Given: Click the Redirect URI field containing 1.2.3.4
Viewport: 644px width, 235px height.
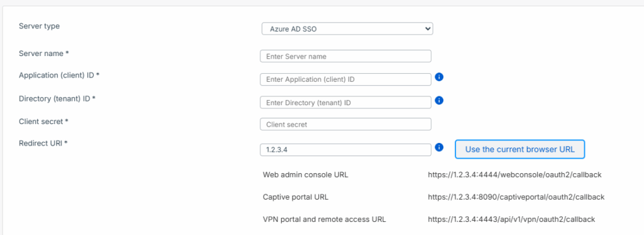Looking at the screenshot, I should point(345,150).
